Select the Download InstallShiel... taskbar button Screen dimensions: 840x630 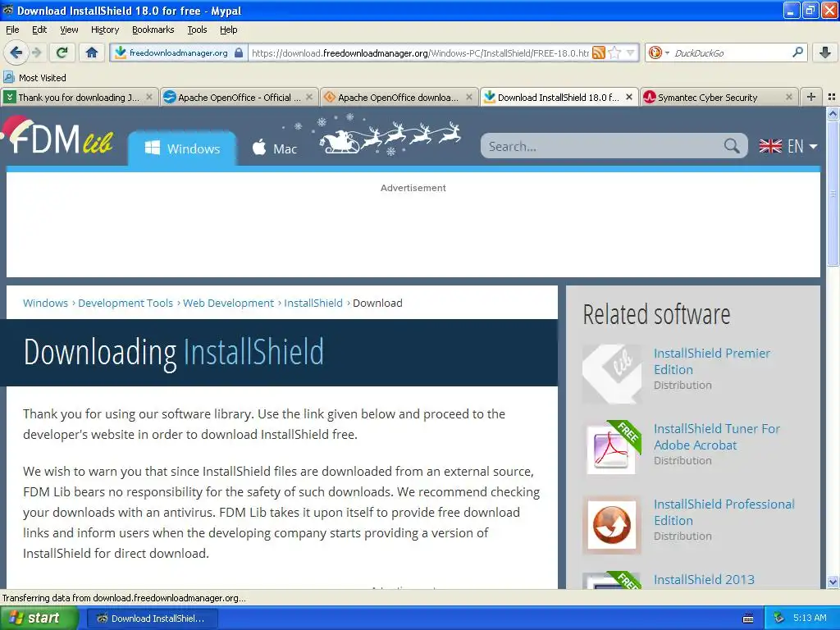tap(152, 619)
